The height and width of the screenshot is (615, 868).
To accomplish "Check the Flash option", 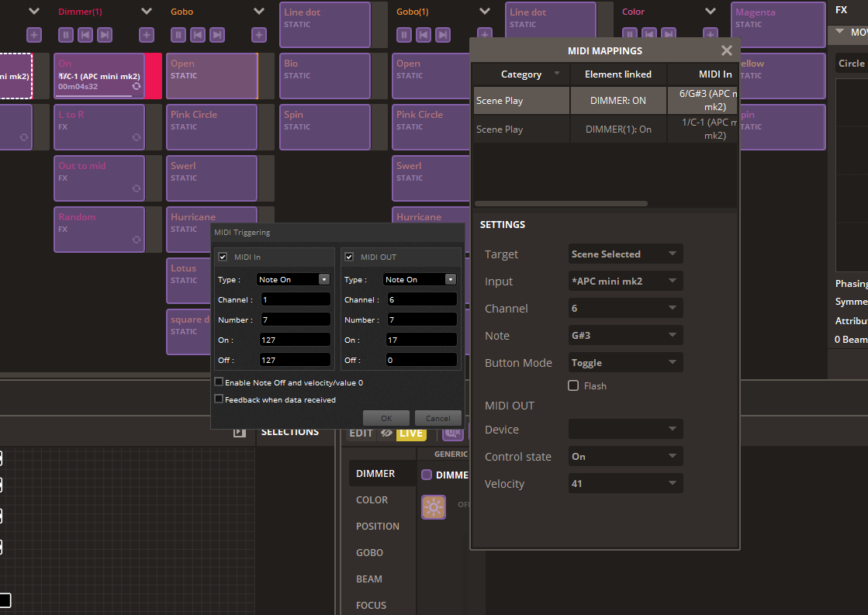I will [573, 385].
